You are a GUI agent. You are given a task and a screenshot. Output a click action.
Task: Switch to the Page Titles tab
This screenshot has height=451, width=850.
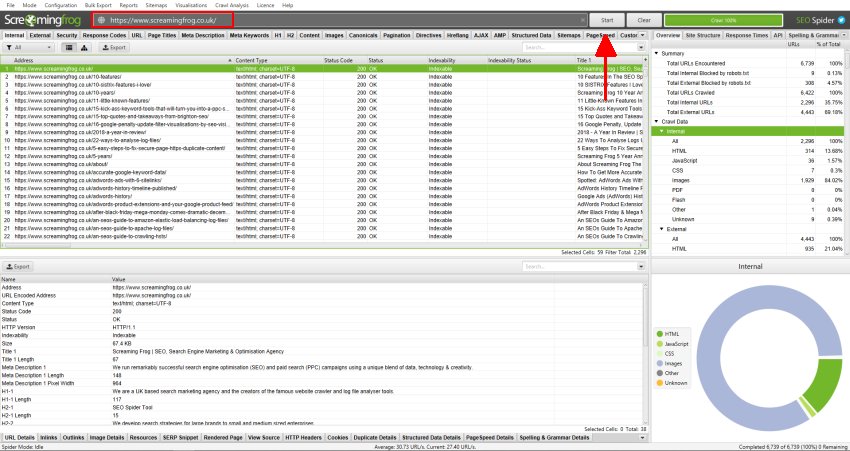tap(162, 35)
